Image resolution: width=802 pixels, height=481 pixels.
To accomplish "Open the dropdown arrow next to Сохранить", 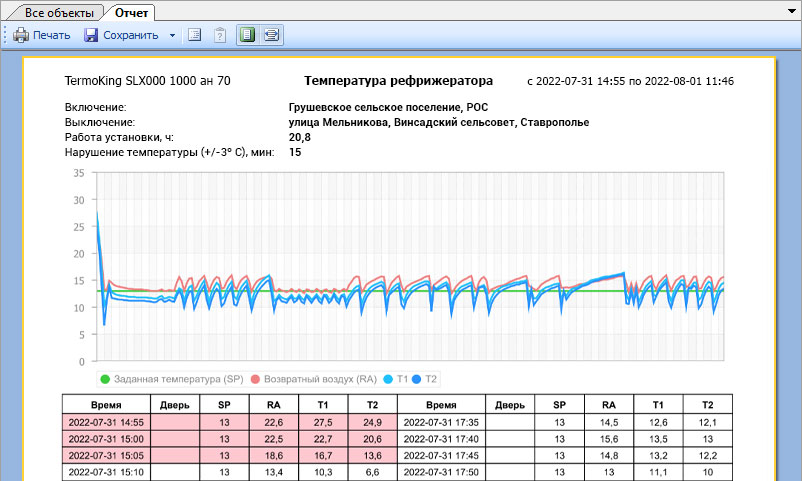I will 172,35.
